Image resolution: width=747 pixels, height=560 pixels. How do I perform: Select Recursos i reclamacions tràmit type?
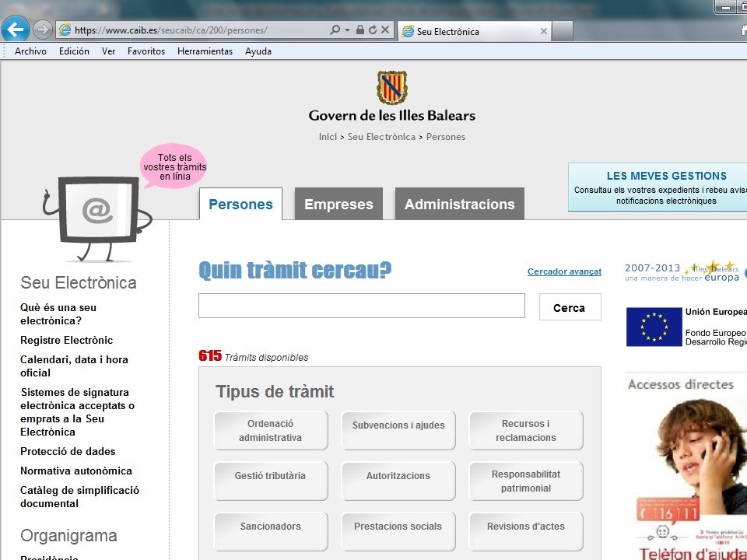pos(526,430)
